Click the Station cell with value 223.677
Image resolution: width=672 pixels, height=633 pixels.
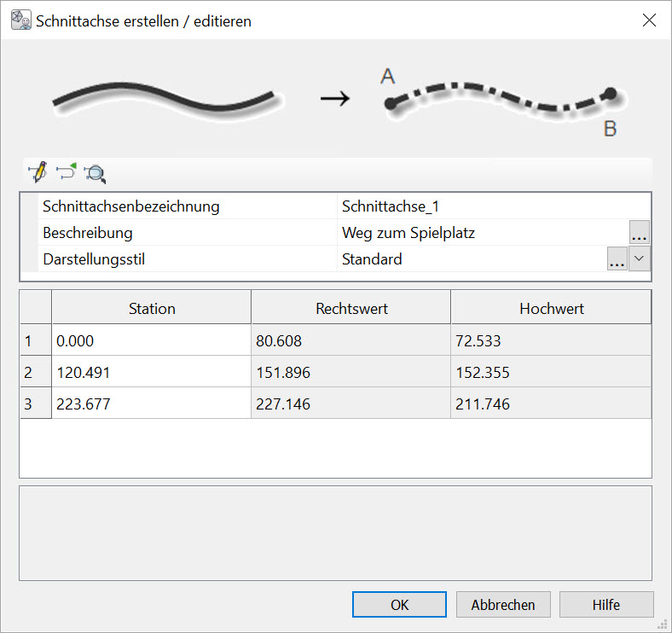pos(152,404)
